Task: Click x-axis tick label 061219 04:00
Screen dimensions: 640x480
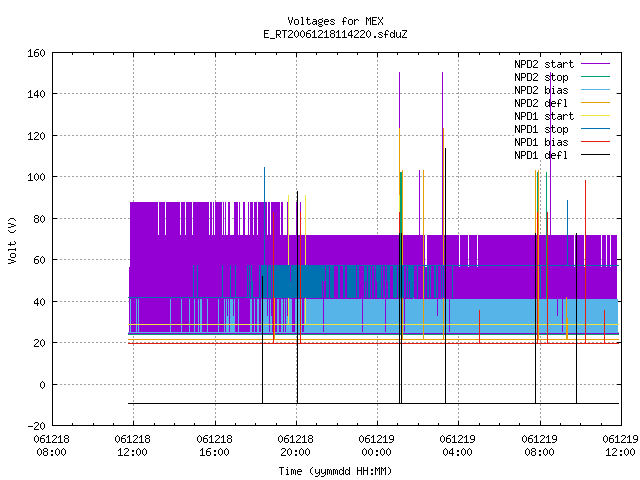Action: click(x=458, y=446)
